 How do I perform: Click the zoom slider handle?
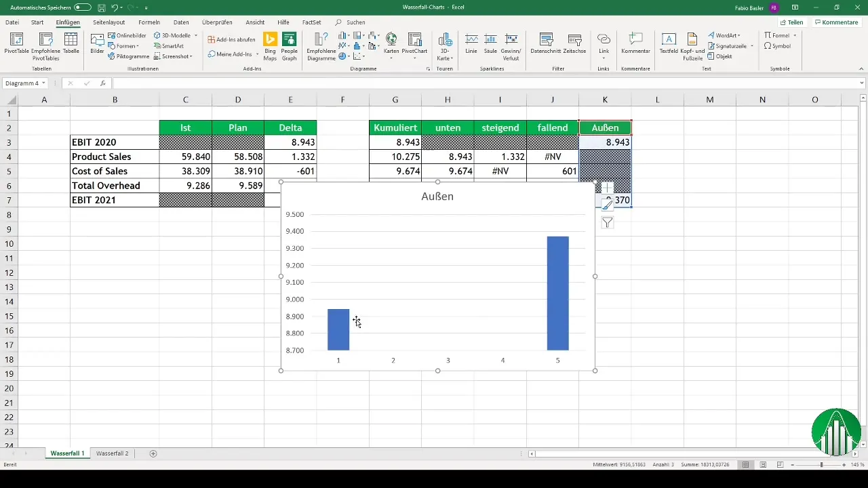[x=821, y=465]
